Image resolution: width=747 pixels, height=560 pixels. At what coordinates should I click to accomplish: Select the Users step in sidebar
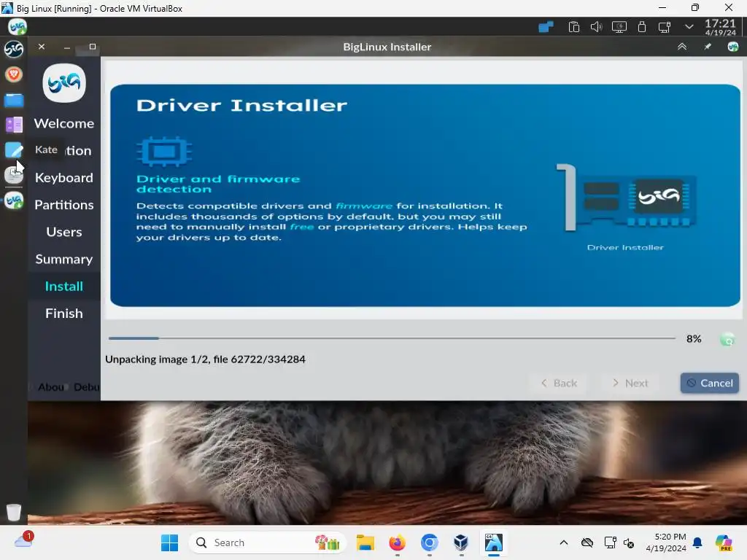point(64,232)
